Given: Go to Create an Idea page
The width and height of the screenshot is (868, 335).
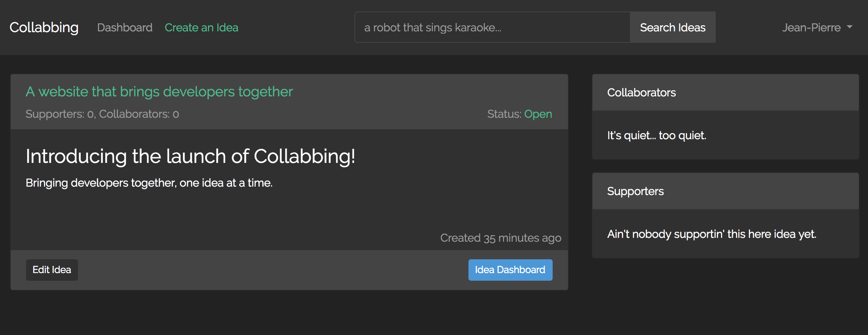Looking at the screenshot, I should pyautogui.click(x=201, y=28).
